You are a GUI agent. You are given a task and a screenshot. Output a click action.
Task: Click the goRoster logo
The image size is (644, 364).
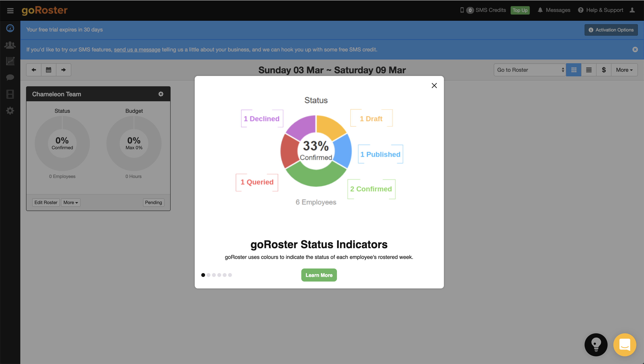click(x=44, y=10)
